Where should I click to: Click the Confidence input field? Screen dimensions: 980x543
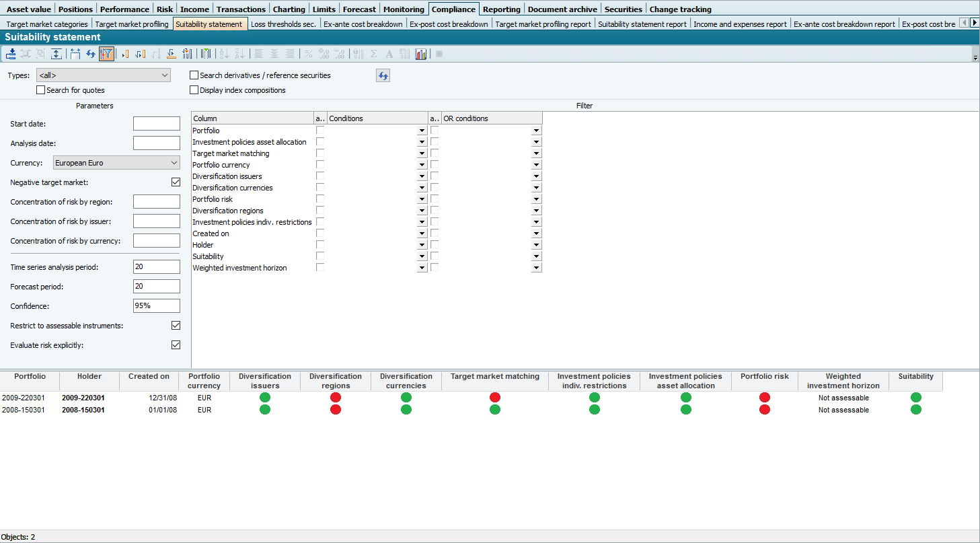[x=156, y=306]
